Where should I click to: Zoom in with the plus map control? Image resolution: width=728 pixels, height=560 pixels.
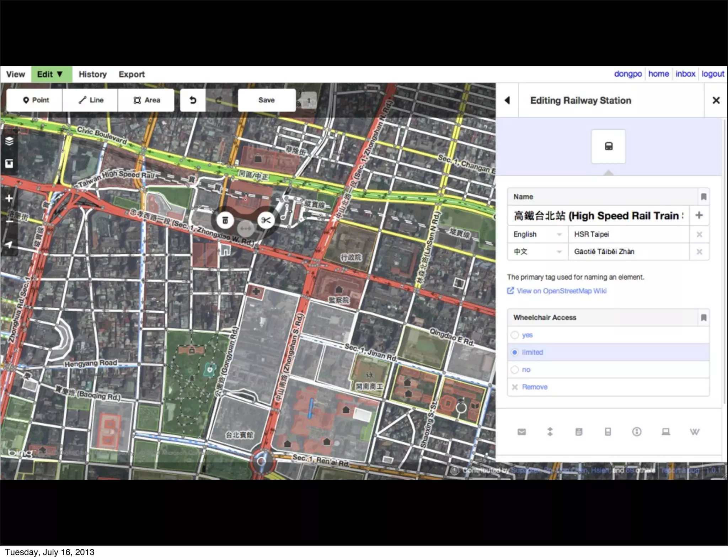pyautogui.click(x=9, y=198)
